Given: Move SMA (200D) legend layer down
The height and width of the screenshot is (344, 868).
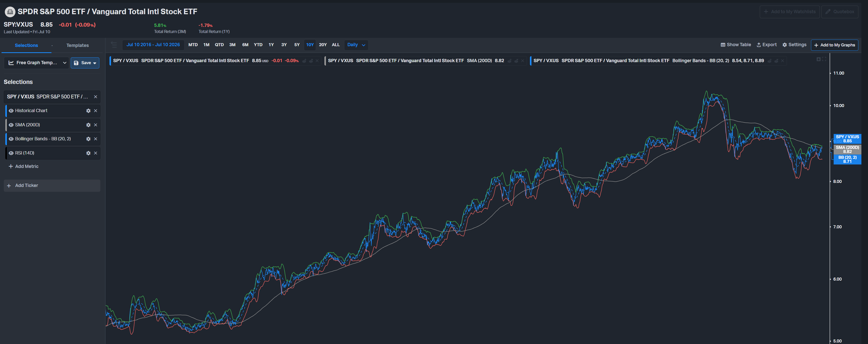Looking at the screenshot, I should tap(516, 61).
